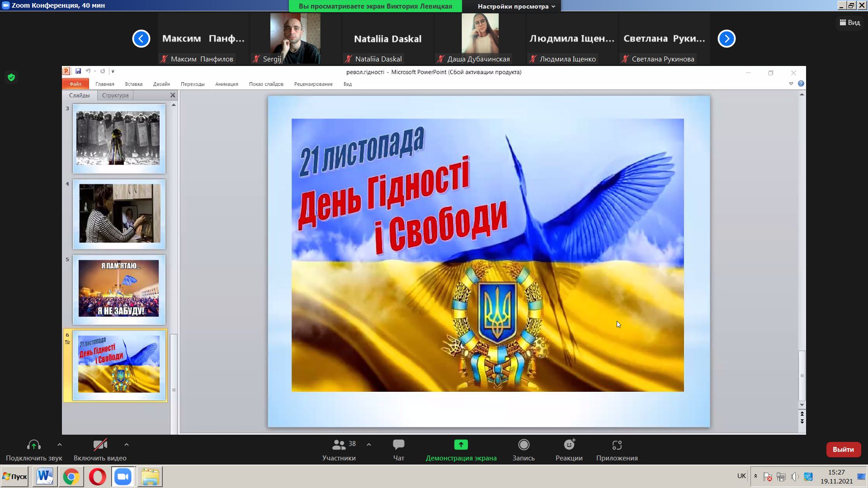Switch to the Структура outline tab
This screenshot has width=868, height=488.
click(x=115, y=95)
